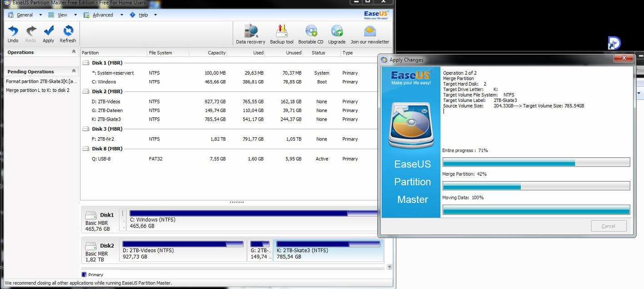The height and width of the screenshot is (289, 644).
Task: Select the G: 2TB block in Disk2 map
Action: [x=260, y=251]
